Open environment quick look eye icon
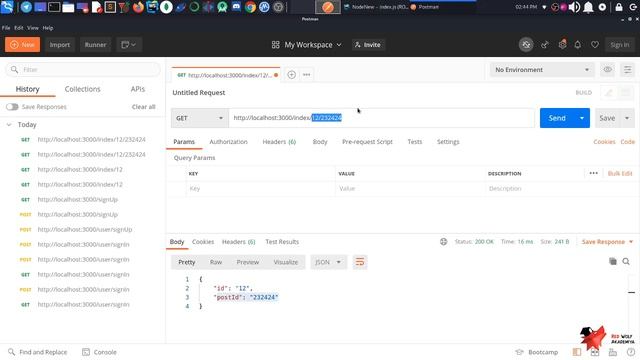 click(x=608, y=70)
